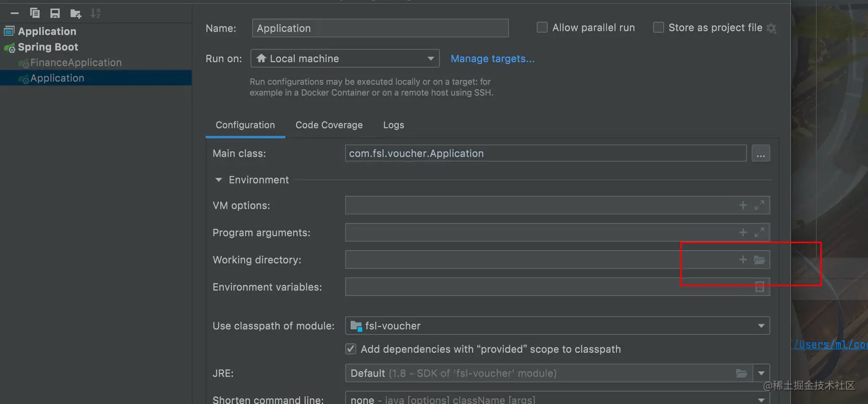The width and height of the screenshot is (868, 404).
Task: Switch to the Logs tab
Action: tap(393, 125)
